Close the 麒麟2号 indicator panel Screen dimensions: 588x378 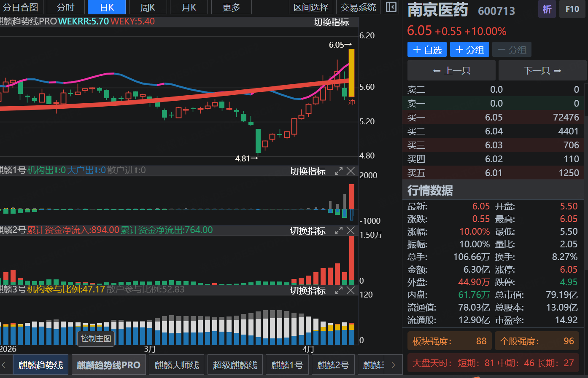(351, 231)
